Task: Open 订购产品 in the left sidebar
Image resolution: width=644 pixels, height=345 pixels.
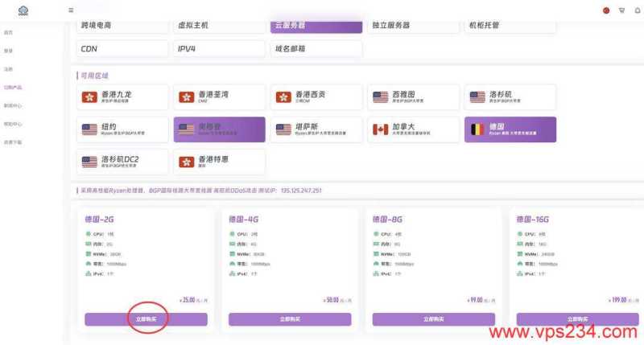Action: pos(13,87)
